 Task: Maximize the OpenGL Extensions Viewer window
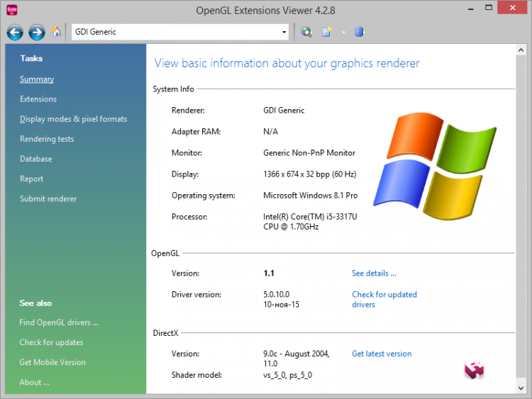[488, 8]
